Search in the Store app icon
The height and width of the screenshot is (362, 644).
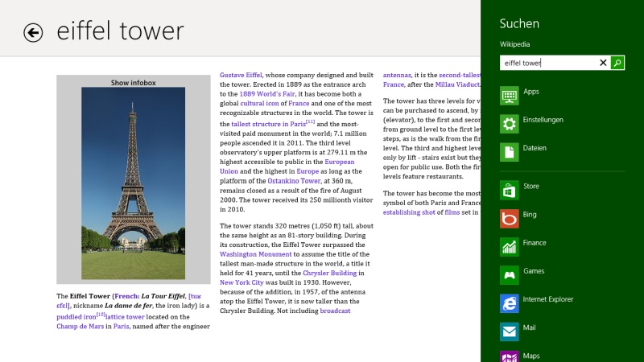point(510,191)
